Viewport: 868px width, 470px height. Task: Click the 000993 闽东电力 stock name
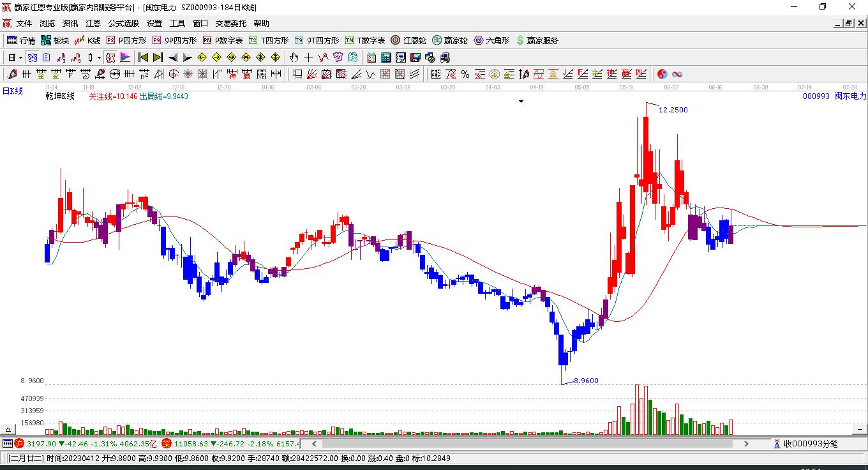coord(835,96)
